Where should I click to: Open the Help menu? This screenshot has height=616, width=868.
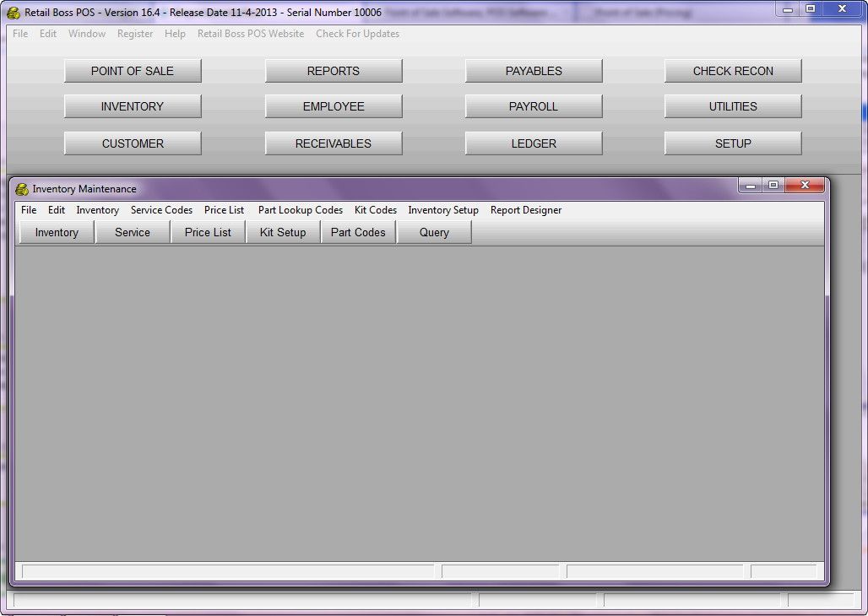tap(175, 34)
